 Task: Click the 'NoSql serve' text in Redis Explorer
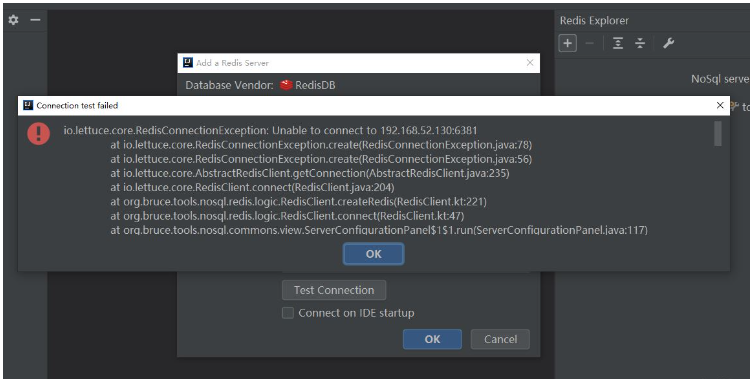click(x=719, y=79)
